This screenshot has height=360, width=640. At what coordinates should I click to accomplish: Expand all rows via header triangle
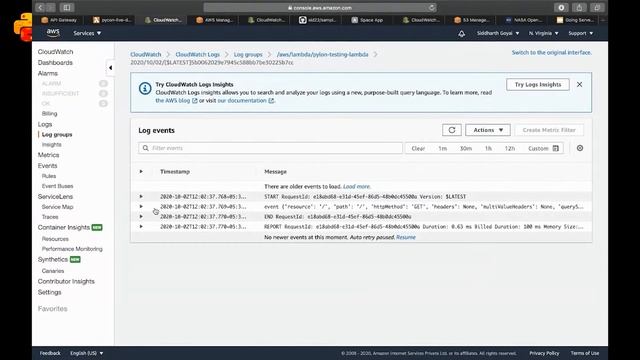pos(141,171)
